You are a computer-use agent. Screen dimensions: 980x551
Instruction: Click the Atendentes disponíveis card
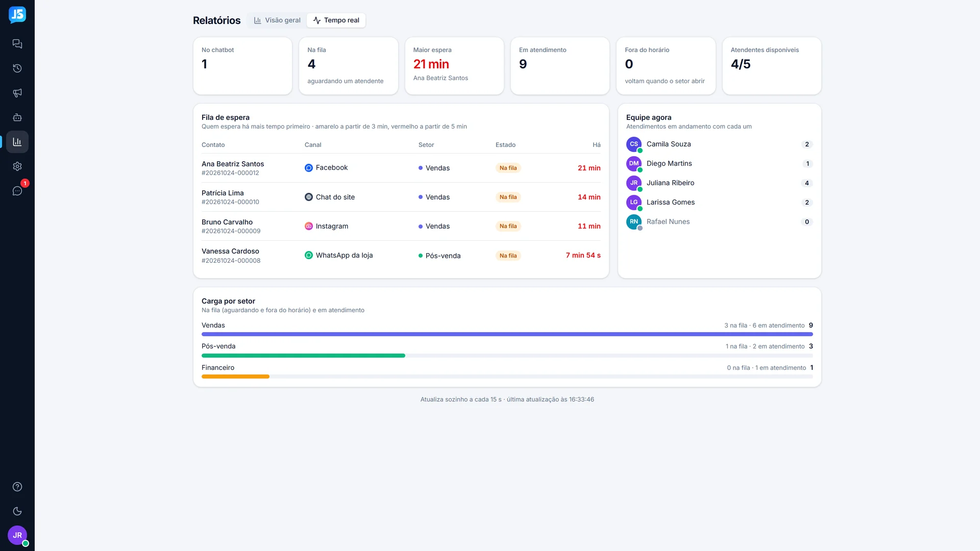click(x=772, y=66)
